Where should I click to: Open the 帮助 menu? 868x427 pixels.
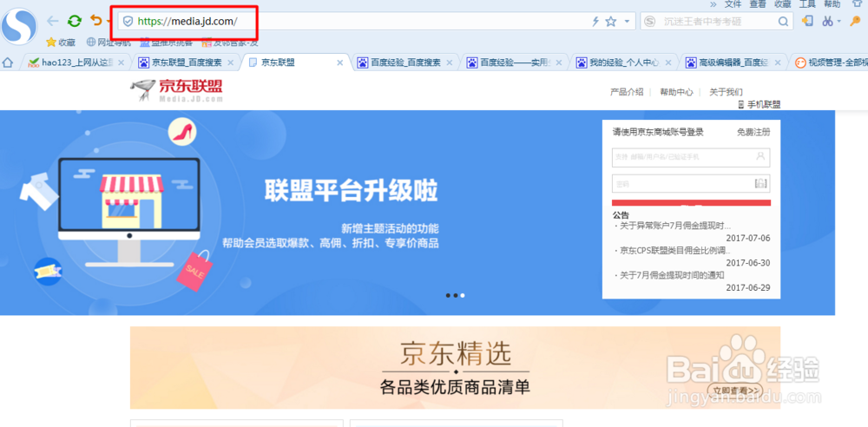832,3
